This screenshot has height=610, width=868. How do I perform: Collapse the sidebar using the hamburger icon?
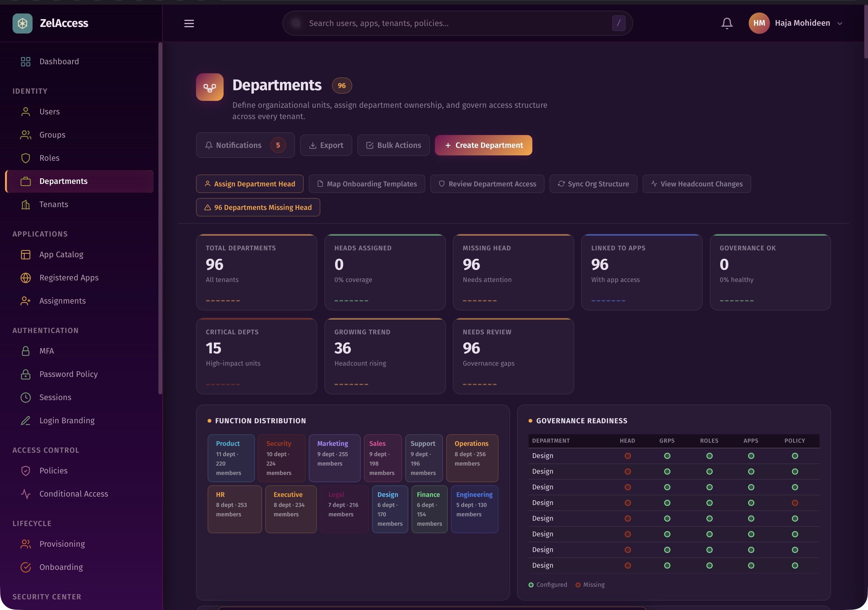click(x=189, y=23)
